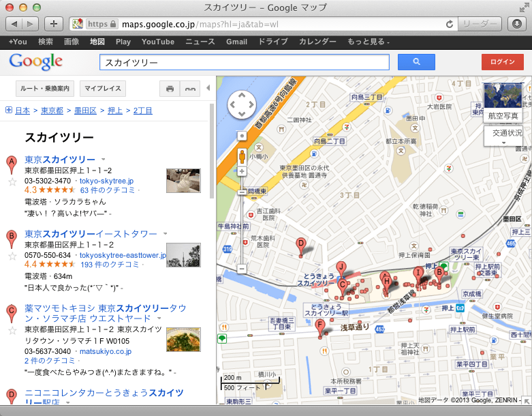
Task: Open Gmail in the Google bar
Action: click(236, 42)
